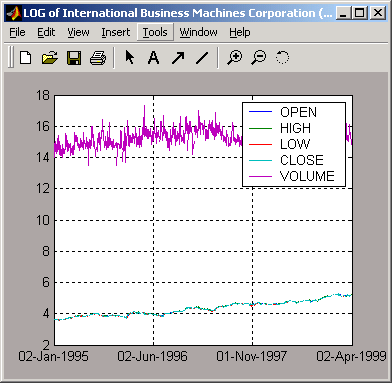
Task: Open the Help menu
Action: click(240, 32)
